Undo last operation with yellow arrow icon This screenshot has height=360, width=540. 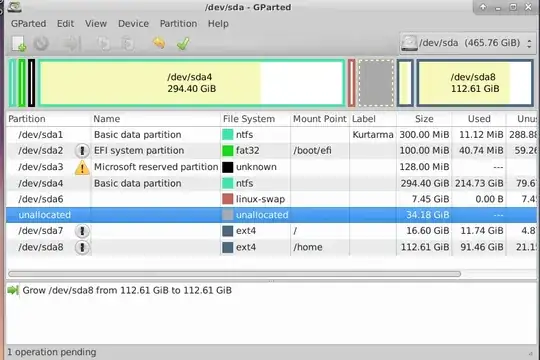click(159, 43)
